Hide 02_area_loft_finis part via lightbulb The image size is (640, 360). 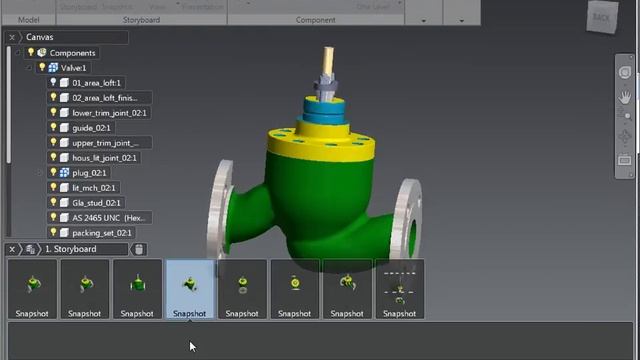[x=53, y=97]
